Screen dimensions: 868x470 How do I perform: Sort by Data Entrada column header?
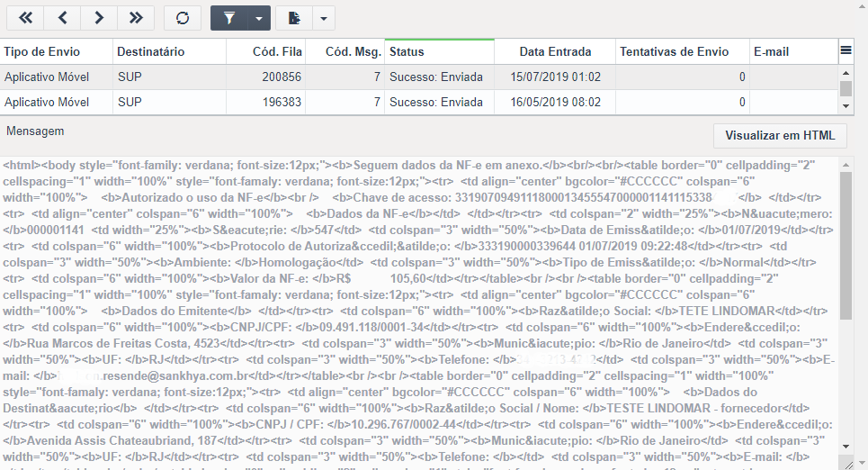point(555,51)
